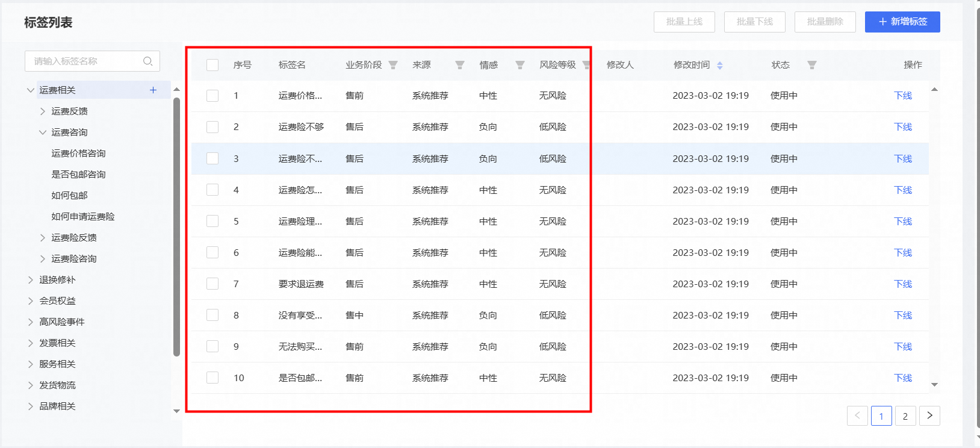
Task: Click 下线 link on row 2
Action: (903, 127)
